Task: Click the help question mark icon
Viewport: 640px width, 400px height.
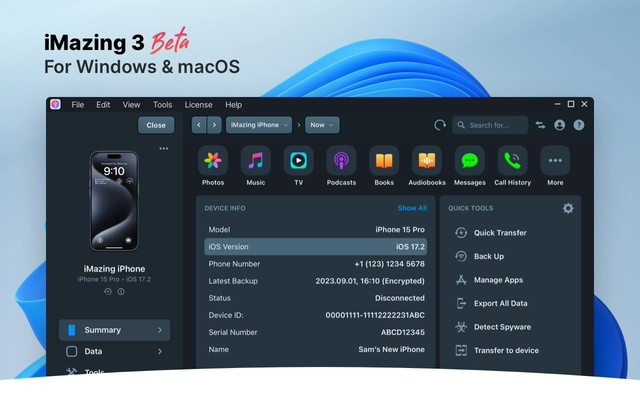Action: point(578,125)
